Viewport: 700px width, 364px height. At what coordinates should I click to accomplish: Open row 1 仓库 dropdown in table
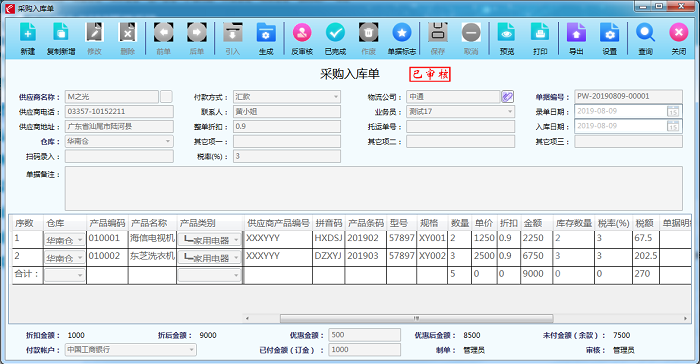[x=80, y=240]
